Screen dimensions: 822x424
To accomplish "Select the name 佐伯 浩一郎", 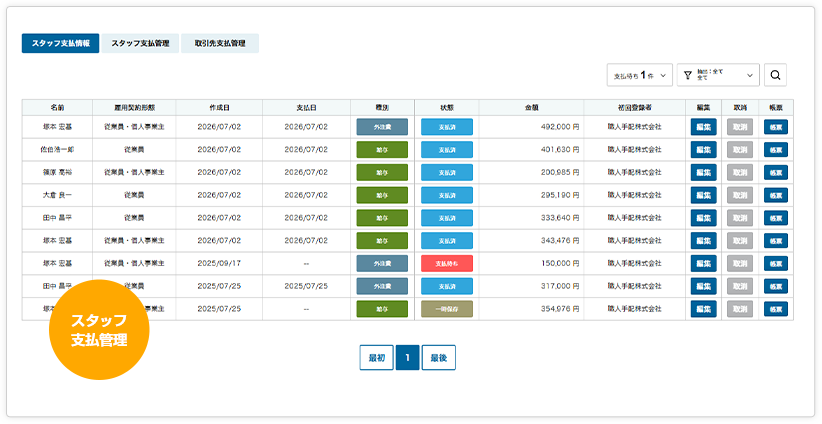I will (x=57, y=150).
